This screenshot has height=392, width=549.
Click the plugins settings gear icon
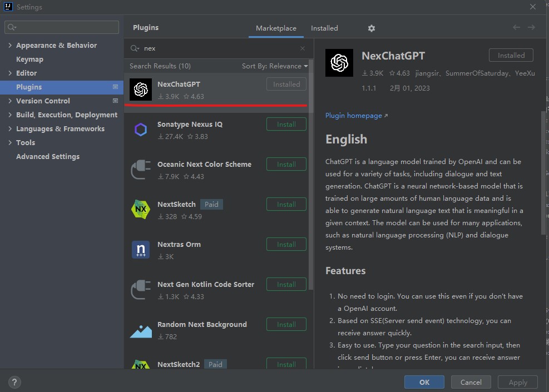tap(372, 28)
